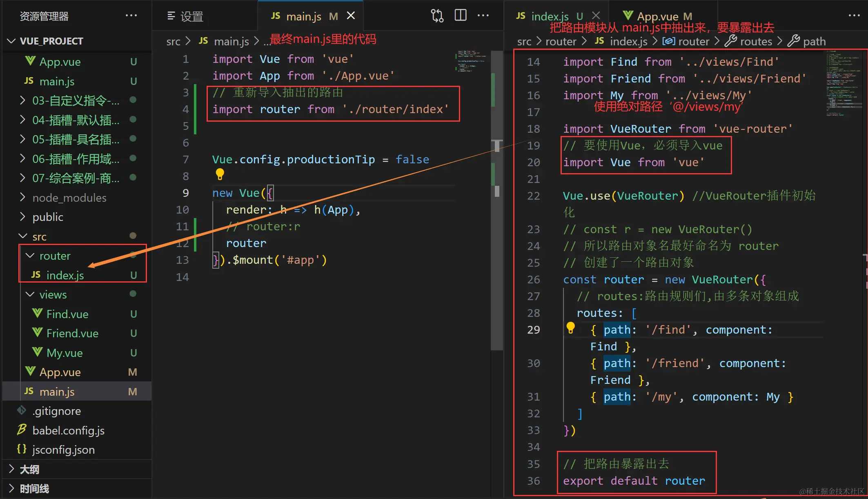Split the left editor to the right
Image resolution: width=868 pixels, height=499 pixels.
(460, 16)
